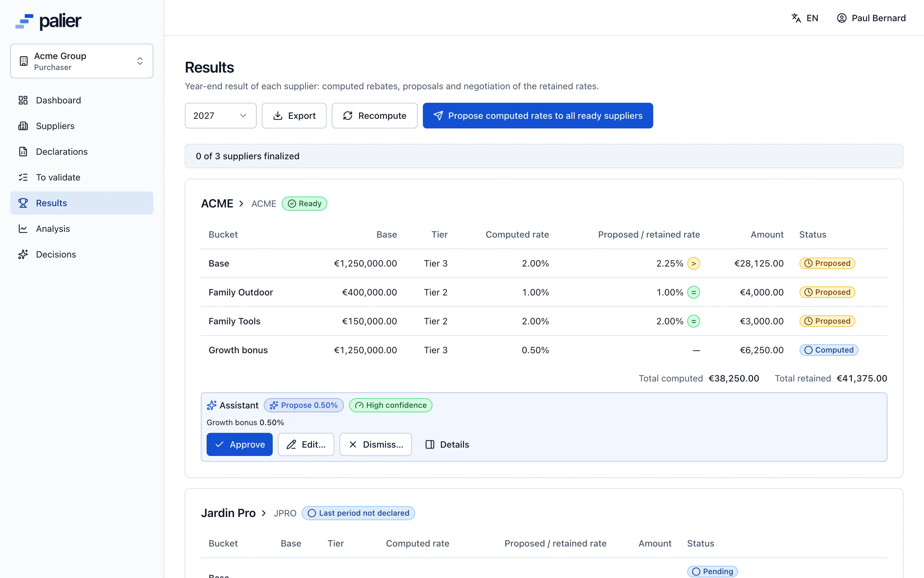This screenshot has width=924, height=578.
Task: Select the Growth bonus bucket name
Action: (238, 350)
